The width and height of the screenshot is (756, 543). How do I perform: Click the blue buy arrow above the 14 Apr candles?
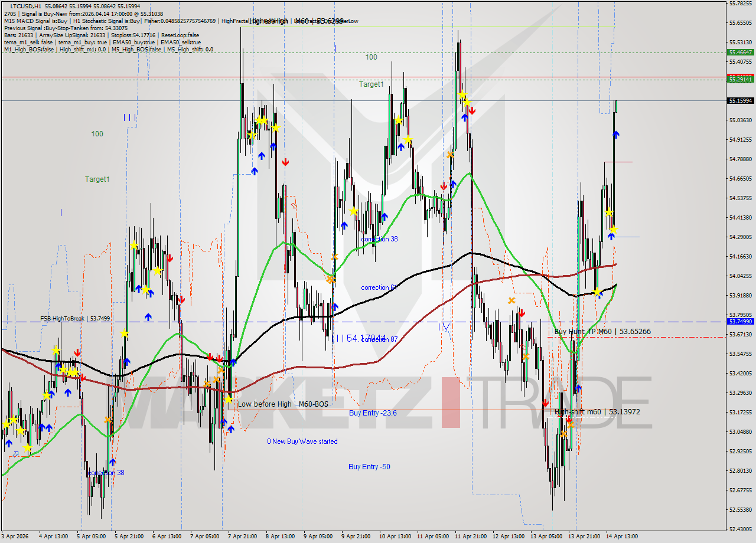pyautogui.click(x=615, y=134)
